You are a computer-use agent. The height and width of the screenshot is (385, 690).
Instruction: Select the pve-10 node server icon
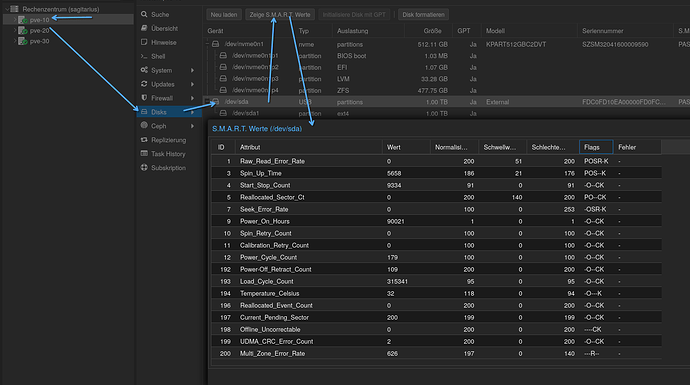(23, 20)
